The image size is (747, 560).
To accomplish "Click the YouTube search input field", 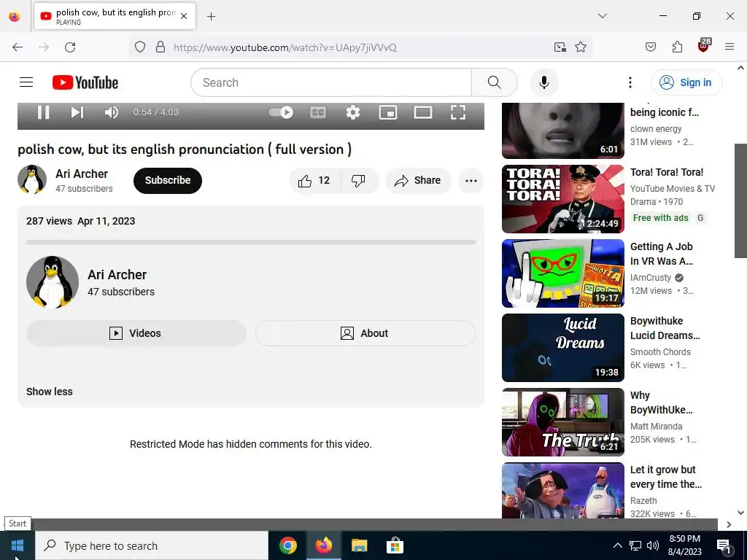I will pos(331,82).
